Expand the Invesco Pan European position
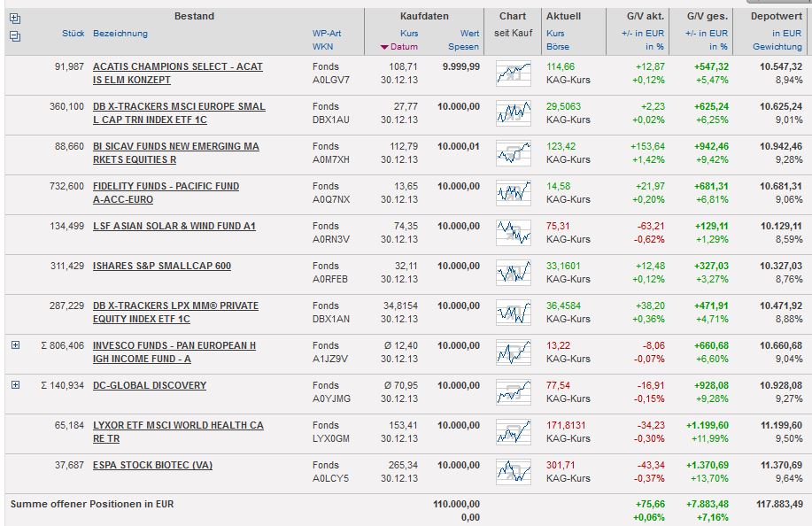 point(15,345)
